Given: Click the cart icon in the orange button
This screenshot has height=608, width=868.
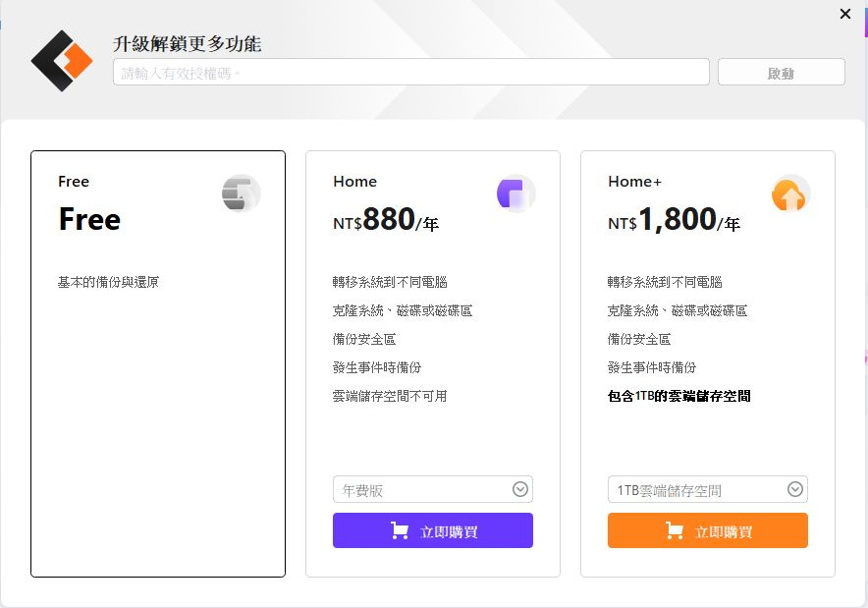Looking at the screenshot, I should pyautogui.click(x=675, y=531).
